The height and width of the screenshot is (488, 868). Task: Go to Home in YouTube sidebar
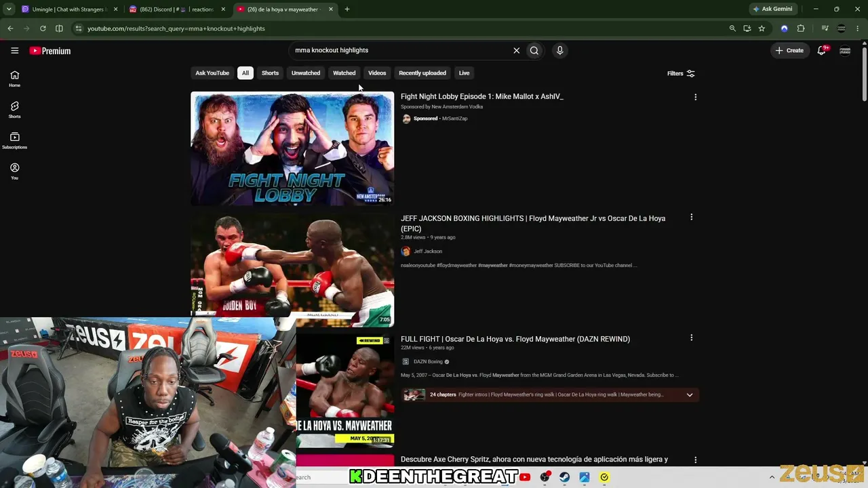tap(14, 79)
